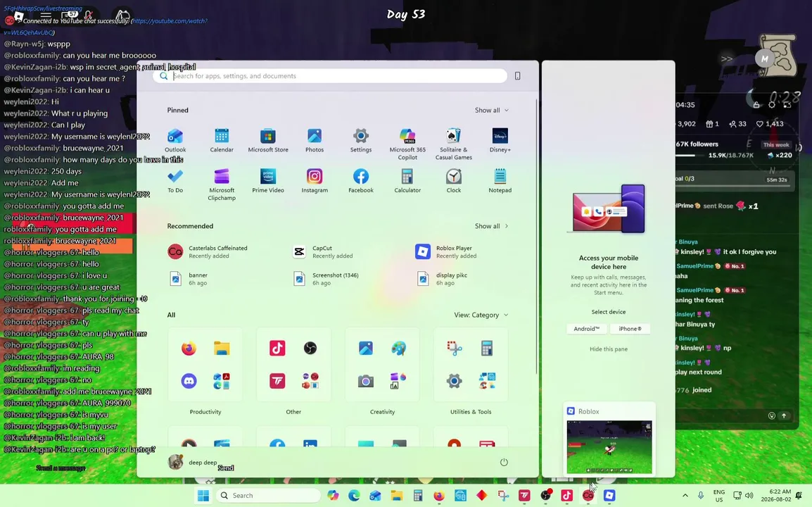Viewport: 812px width, 507px height.
Task: Open the clock and date flyout
Action: 775,496
